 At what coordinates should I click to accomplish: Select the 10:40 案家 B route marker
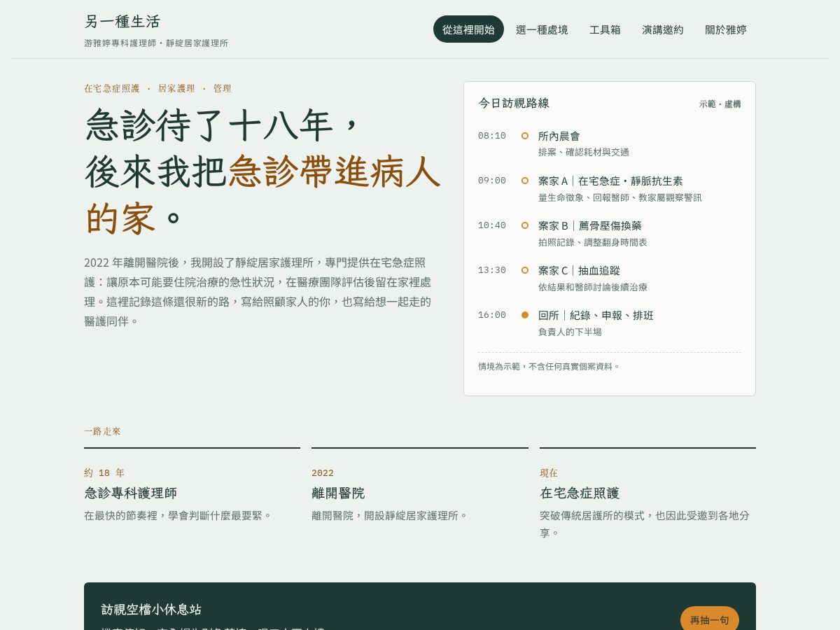click(525, 225)
